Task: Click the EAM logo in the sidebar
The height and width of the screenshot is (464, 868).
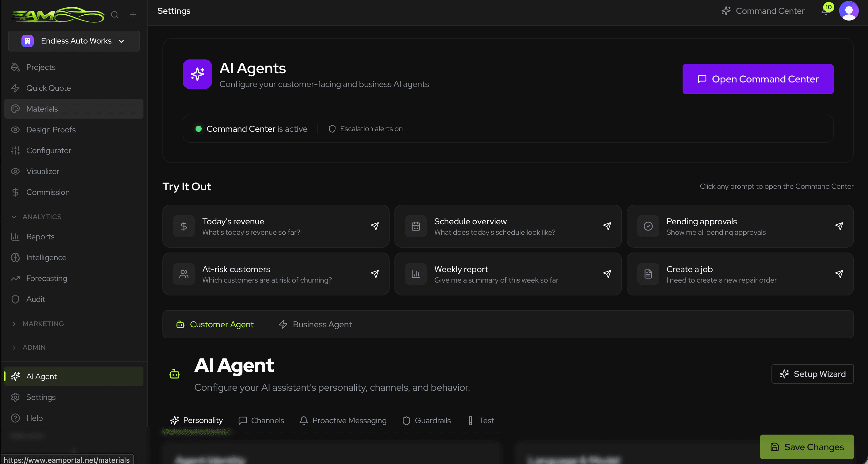Action: tap(58, 15)
